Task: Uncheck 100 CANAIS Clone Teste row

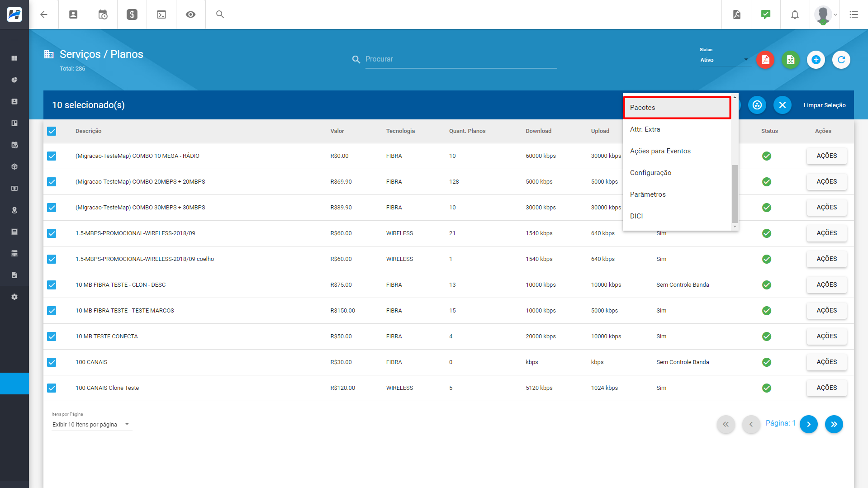Action: [x=52, y=388]
